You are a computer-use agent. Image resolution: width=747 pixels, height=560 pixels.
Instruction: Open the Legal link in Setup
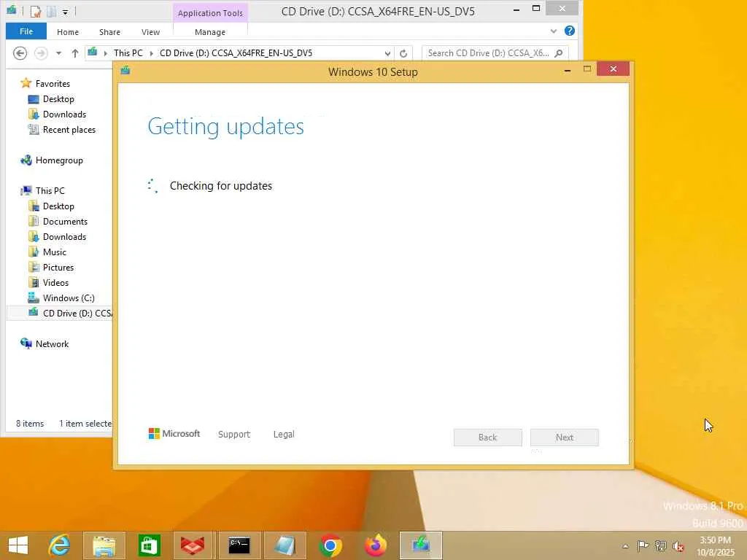[x=284, y=434]
